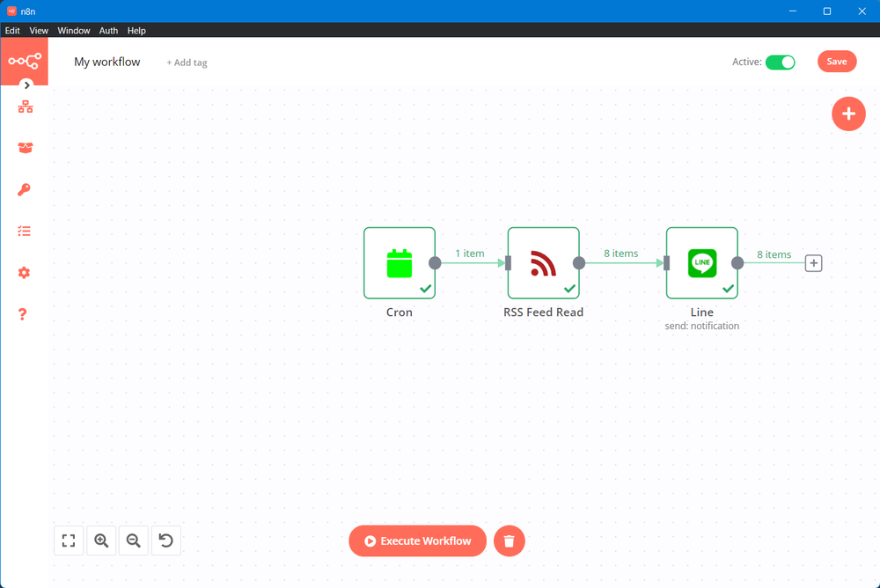This screenshot has width=880, height=588.
Task: Open Settings gear icon in sidebar
Action: click(x=25, y=273)
